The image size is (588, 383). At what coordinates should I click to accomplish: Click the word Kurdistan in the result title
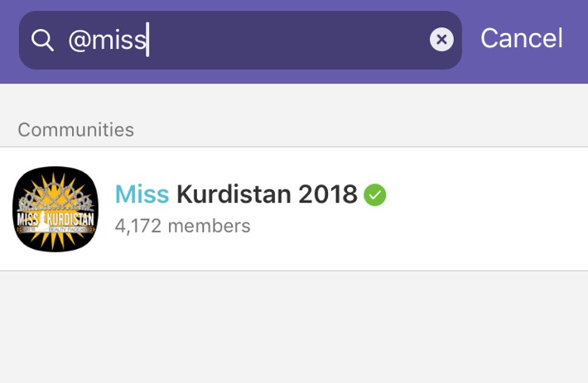coord(233,194)
